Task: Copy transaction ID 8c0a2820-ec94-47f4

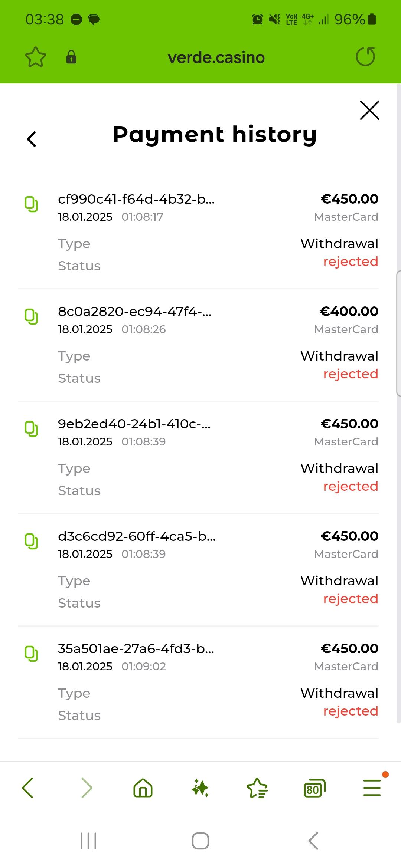Action: click(x=31, y=317)
